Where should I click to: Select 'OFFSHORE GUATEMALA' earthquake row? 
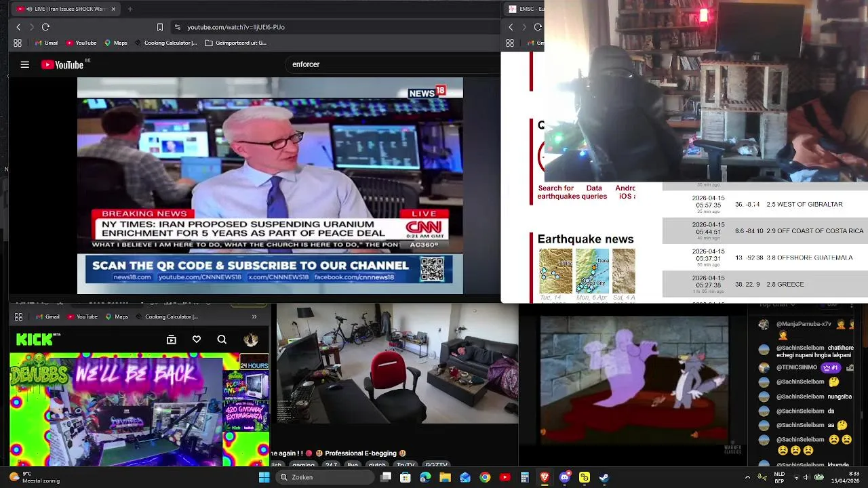click(x=765, y=258)
